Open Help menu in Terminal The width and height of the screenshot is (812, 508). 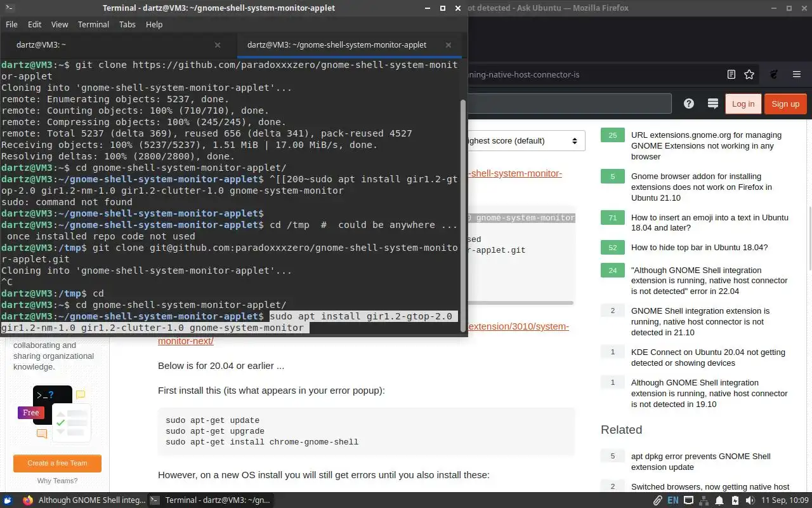click(154, 24)
